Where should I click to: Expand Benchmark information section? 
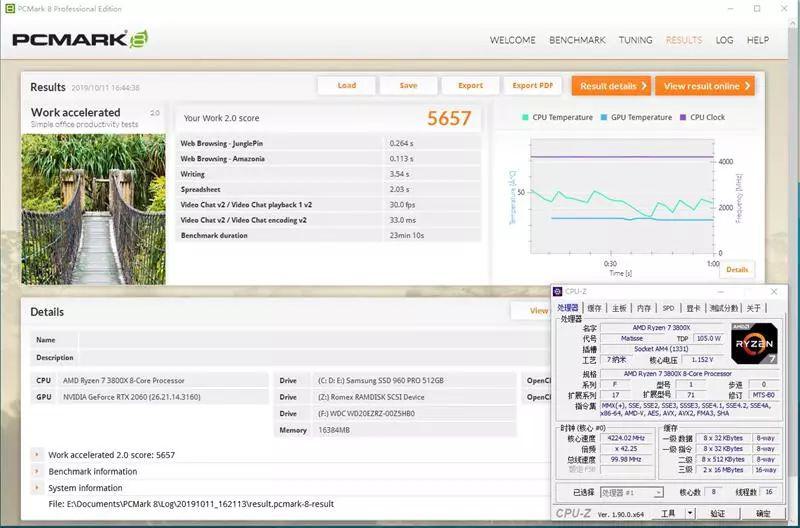pyautogui.click(x=37, y=471)
